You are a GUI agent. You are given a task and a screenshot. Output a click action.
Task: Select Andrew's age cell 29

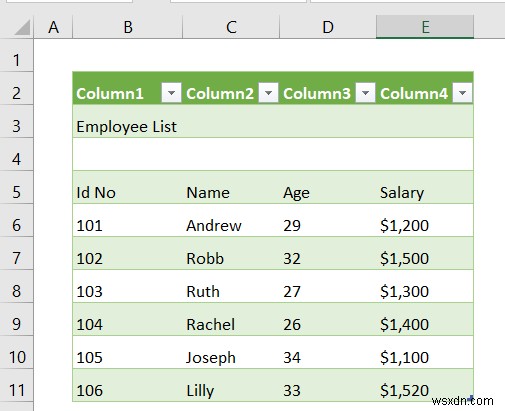click(x=328, y=220)
